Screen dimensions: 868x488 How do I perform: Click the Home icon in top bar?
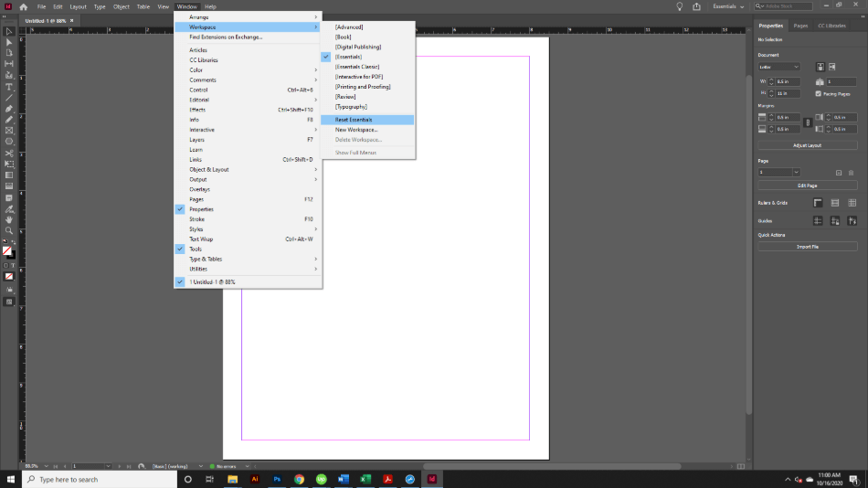pyautogui.click(x=23, y=6)
